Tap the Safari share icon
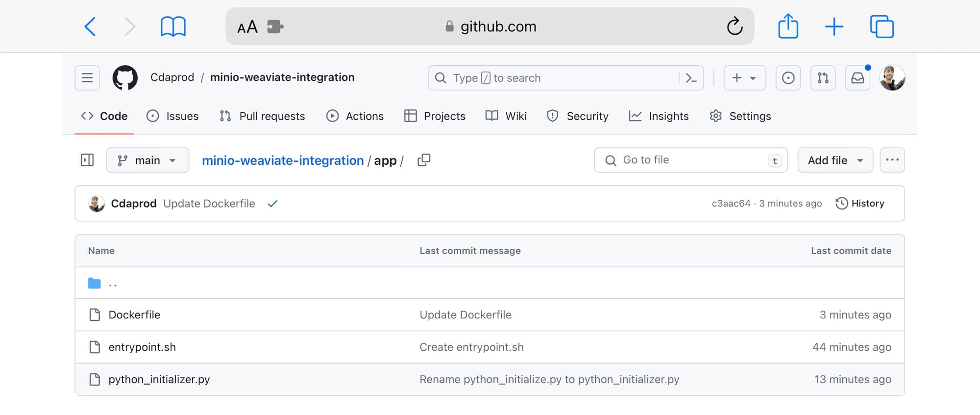This screenshot has height=415, width=980. [788, 26]
